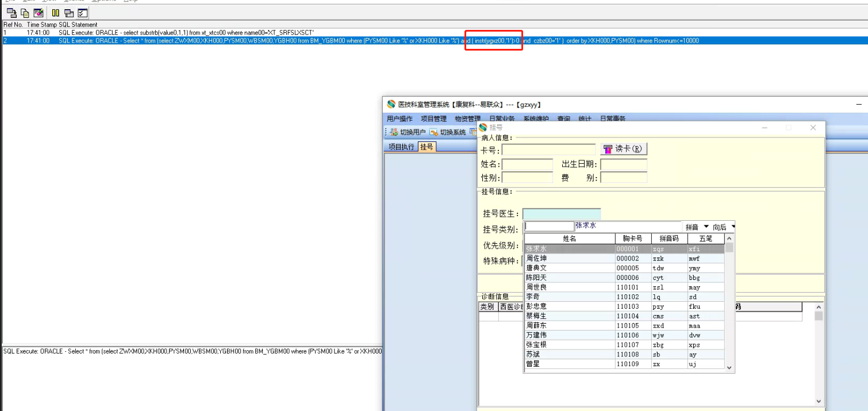
Task: Select SQL trace row 1 in monitor
Action: click(434, 33)
